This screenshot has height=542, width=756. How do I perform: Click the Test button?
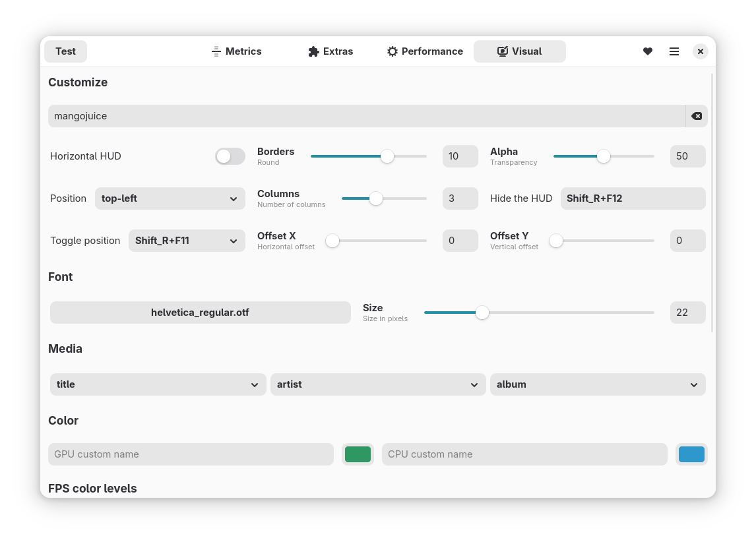click(x=65, y=51)
